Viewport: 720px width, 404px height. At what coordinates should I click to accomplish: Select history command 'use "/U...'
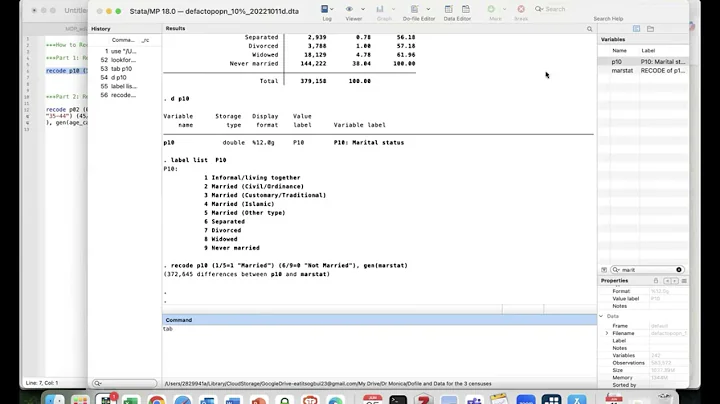(x=124, y=51)
